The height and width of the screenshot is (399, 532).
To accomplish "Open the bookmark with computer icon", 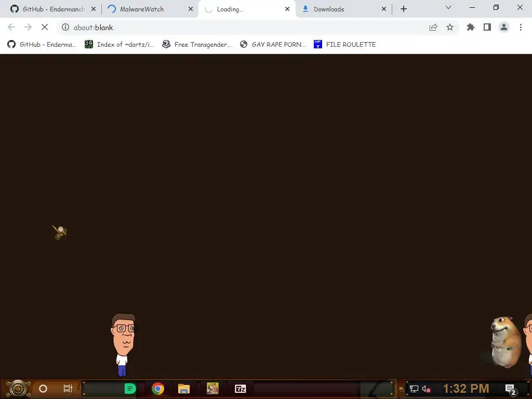I will 197,45.
